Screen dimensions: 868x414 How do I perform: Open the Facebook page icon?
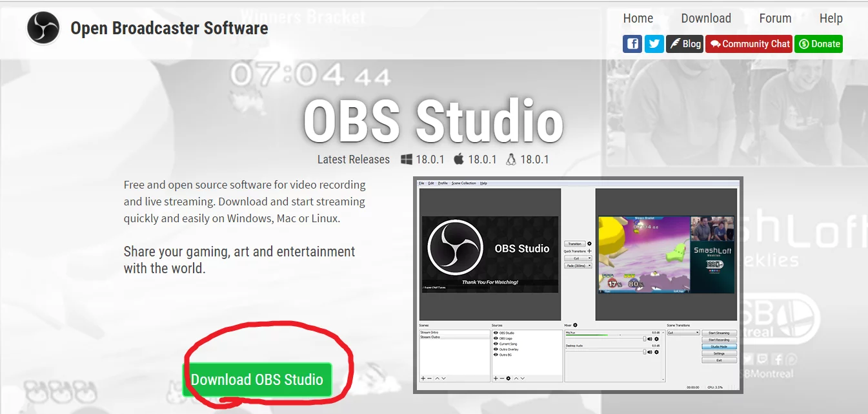pyautogui.click(x=632, y=44)
